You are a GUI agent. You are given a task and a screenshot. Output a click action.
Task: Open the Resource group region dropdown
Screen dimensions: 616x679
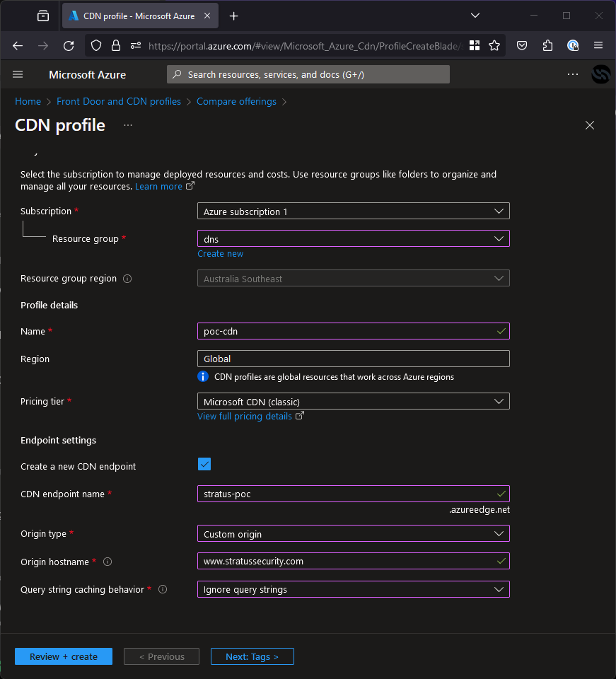[x=353, y=279]
